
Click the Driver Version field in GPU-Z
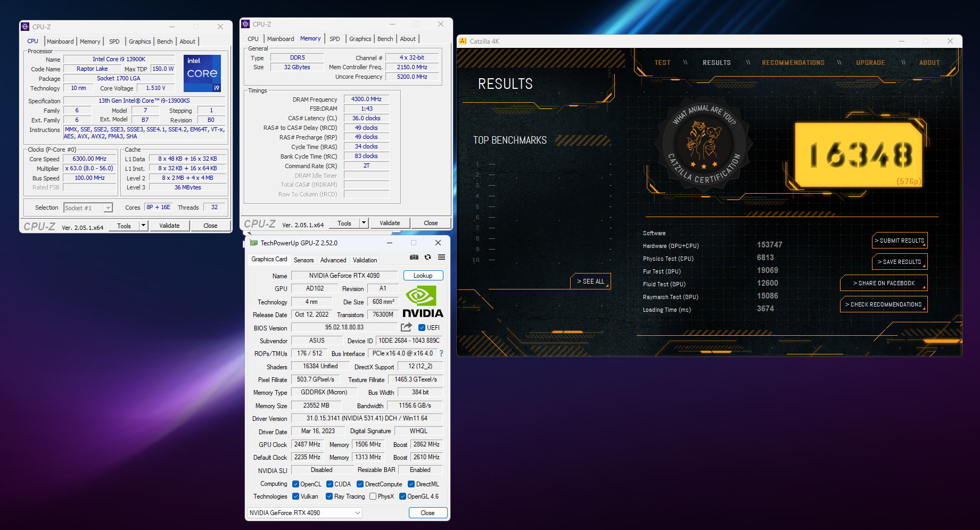tap(367, 418)
